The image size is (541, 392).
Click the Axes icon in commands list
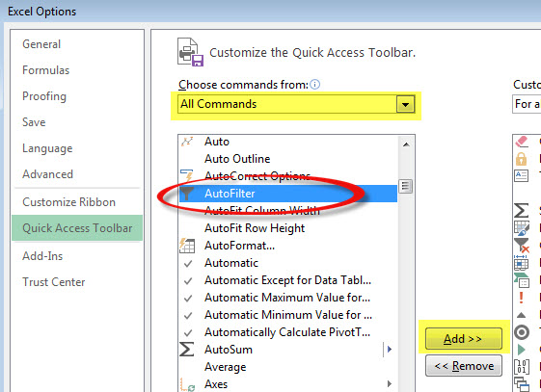(x=187, y=384)
